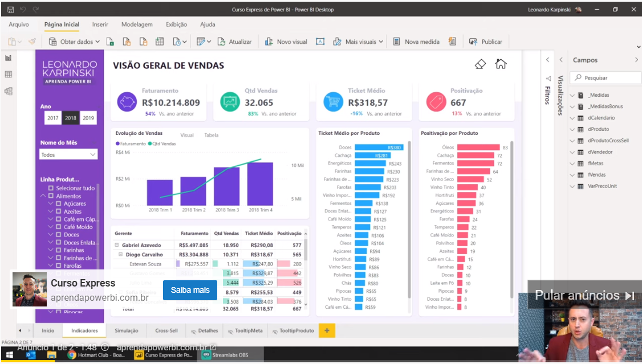Open the Obter dados dropdown arrow
The image size is (642, 364).
tap(97, 42)
